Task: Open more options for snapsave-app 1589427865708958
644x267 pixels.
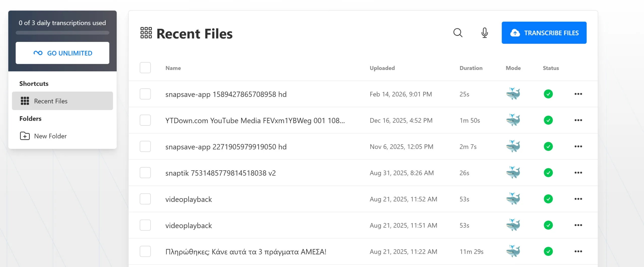Action: pyautogui.click(x=578, y=94)
